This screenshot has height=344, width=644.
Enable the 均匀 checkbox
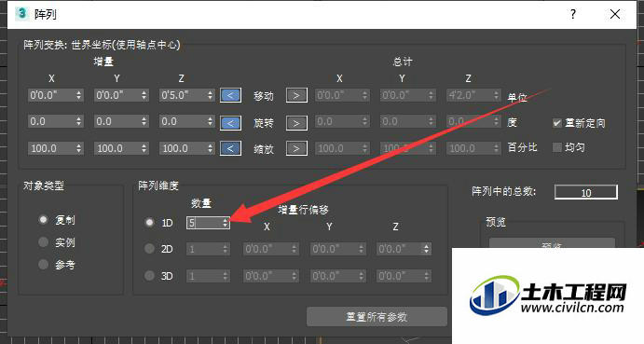(557, 147)
